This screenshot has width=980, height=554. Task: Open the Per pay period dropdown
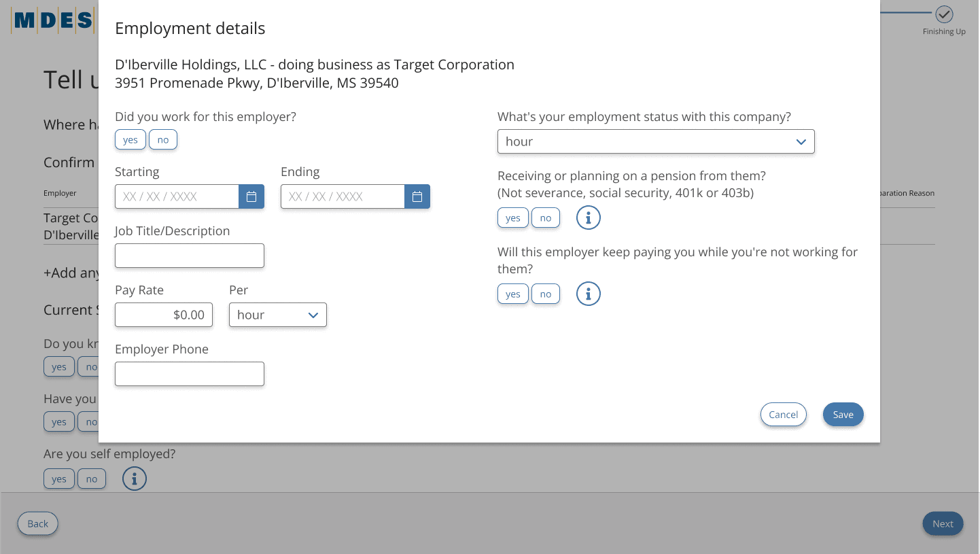[278, 315]
